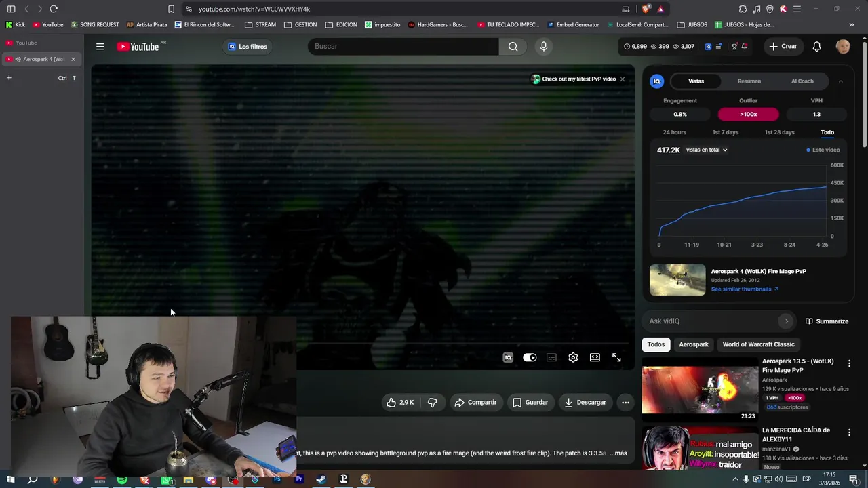The height and width of the screenshot is (488, 868).
Task: Click the Summarize button
Action: [827, 321]
